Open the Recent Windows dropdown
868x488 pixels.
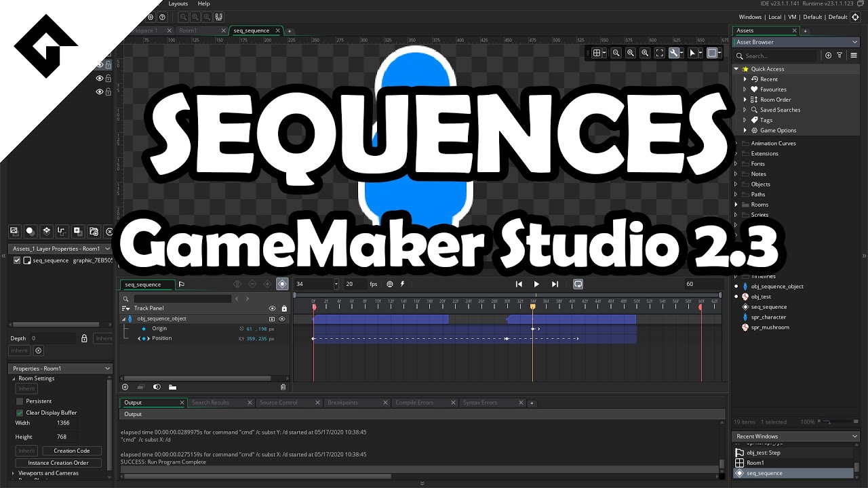855,436
